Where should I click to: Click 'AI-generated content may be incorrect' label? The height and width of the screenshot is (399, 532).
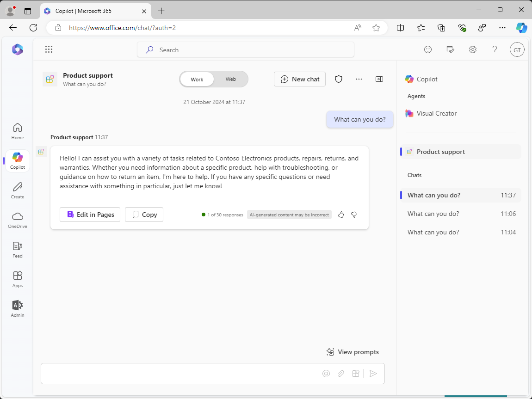[x=289, y=215]
